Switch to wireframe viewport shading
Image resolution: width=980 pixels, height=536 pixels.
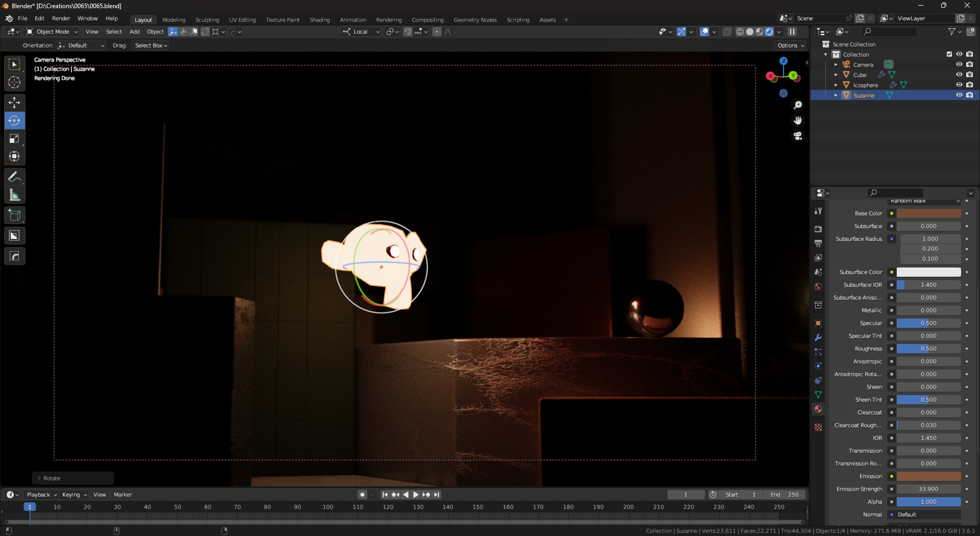click(740, 32)
